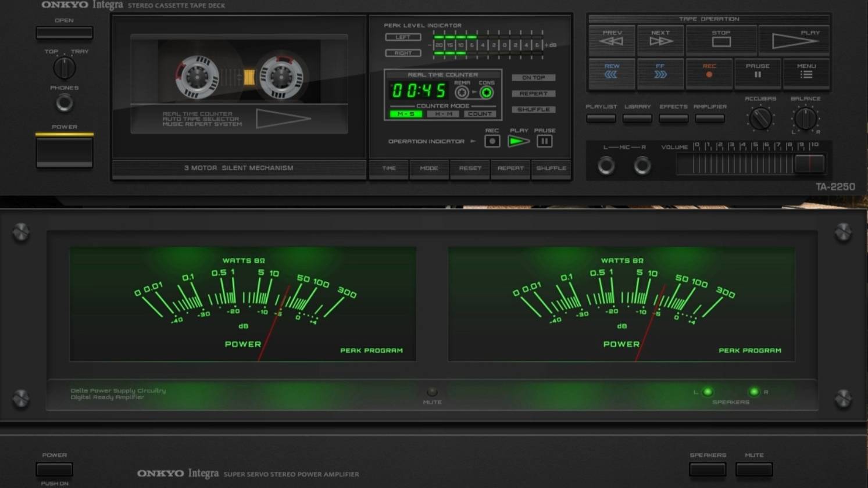Select M-S counter mode
The width and height of the screenshot is (868, 488).
coord(406,114)
